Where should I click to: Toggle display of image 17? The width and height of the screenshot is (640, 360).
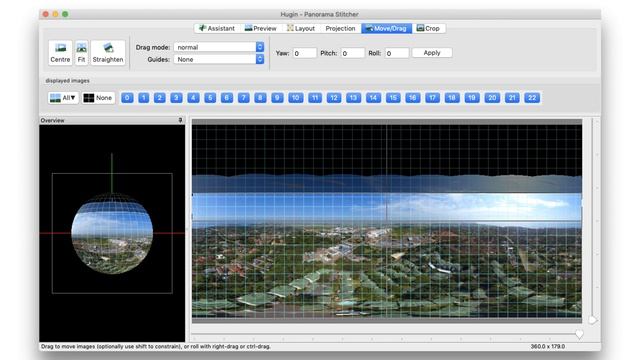pos(432,98)
